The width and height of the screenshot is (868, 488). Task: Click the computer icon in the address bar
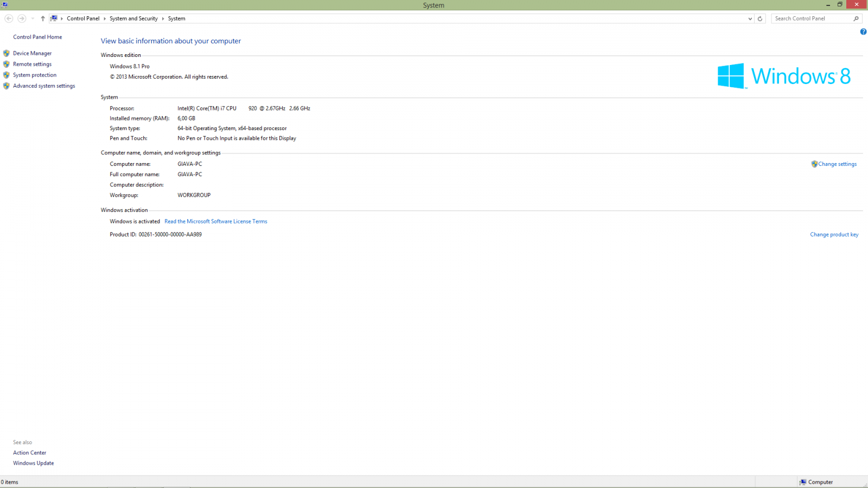[54, 18]
